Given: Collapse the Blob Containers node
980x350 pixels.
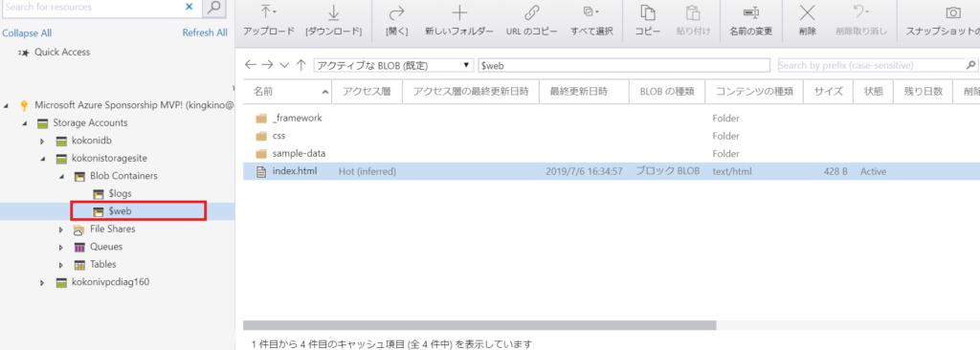Looking at the screenshot, I should (x=60, y=176).
